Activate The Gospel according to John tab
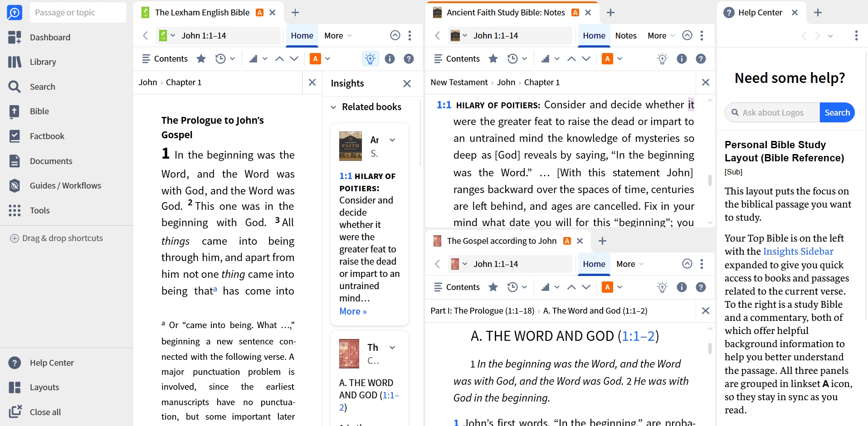Viewport: 868px width, 426px height. [x=502, y=241]
